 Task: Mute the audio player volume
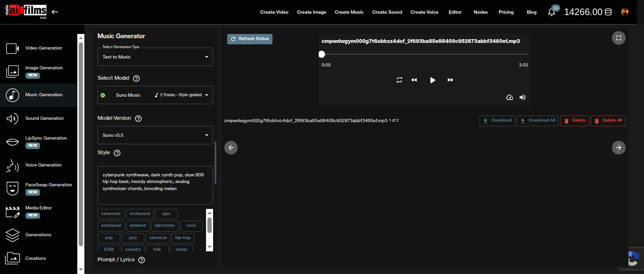(522, 98)
